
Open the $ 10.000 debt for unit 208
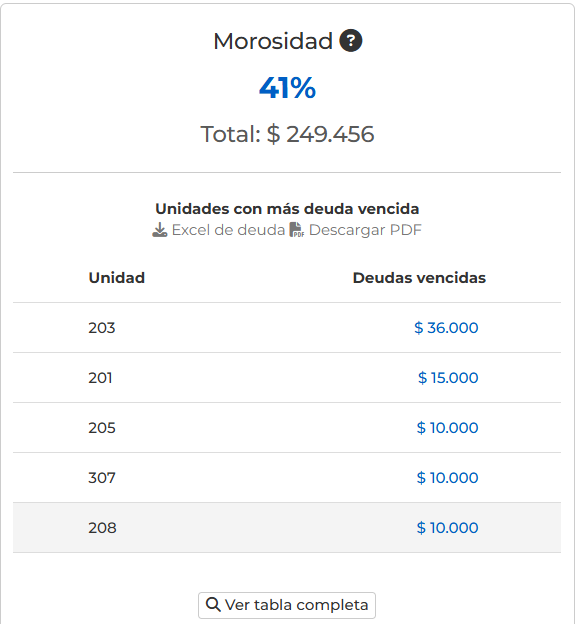click(x=447, y=528)
